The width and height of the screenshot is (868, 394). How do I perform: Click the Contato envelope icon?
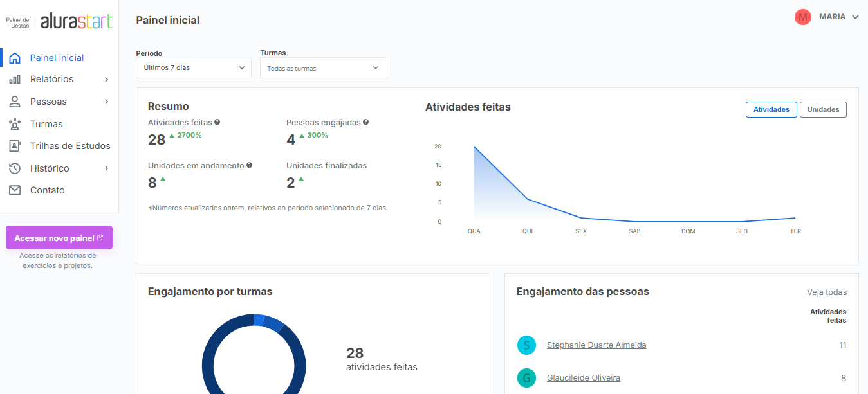pyautogui.click(x=15, y=190)
